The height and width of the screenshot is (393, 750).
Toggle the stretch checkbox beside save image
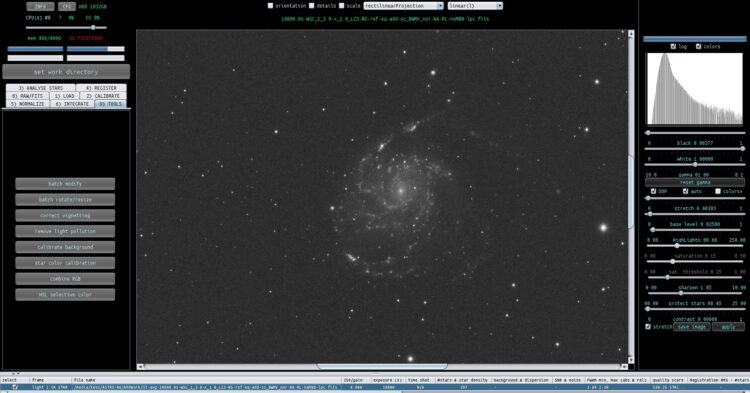(648, 327)
